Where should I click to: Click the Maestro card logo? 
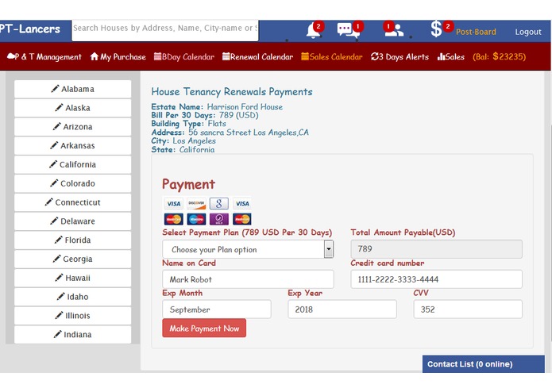tap(196, 219)
